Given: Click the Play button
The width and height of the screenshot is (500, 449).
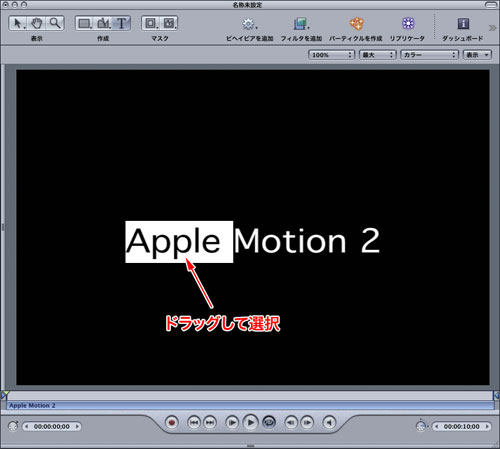Looking at the screenshot, I should click(x=250, y=423).
